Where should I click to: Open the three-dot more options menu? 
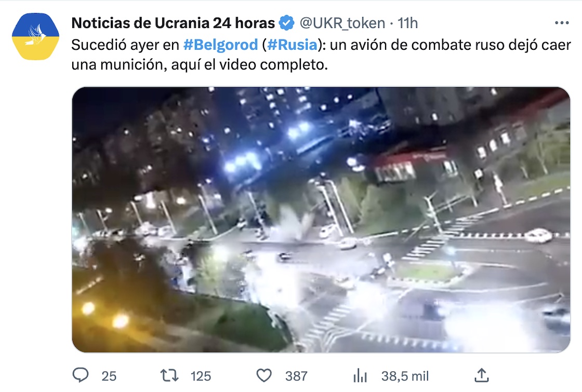[562, 23]
